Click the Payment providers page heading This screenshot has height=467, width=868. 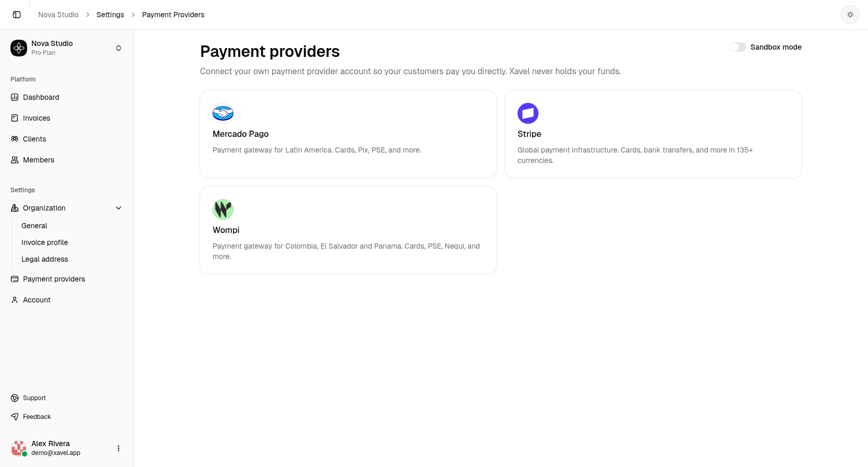point(270,51)
